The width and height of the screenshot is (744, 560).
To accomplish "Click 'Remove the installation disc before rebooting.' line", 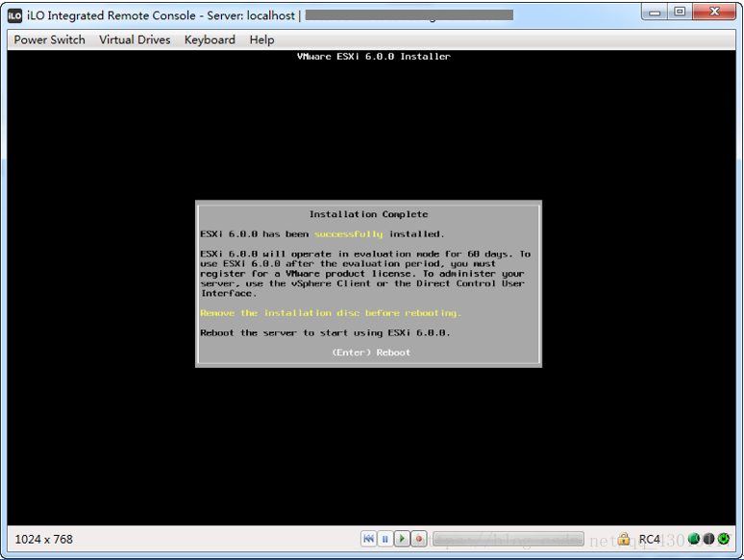I will point(331,313).
